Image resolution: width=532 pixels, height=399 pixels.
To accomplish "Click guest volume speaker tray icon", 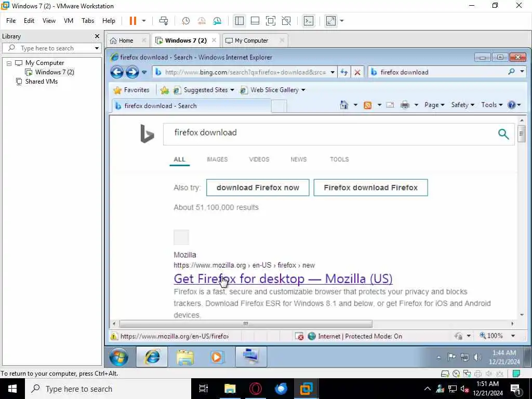I will [477, 357].
